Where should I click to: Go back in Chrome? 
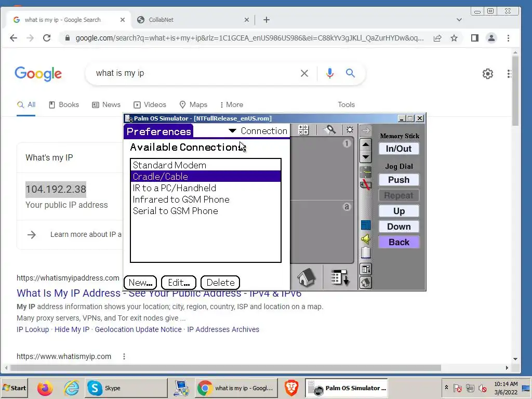pyautogui.click(x=14, y=38)
